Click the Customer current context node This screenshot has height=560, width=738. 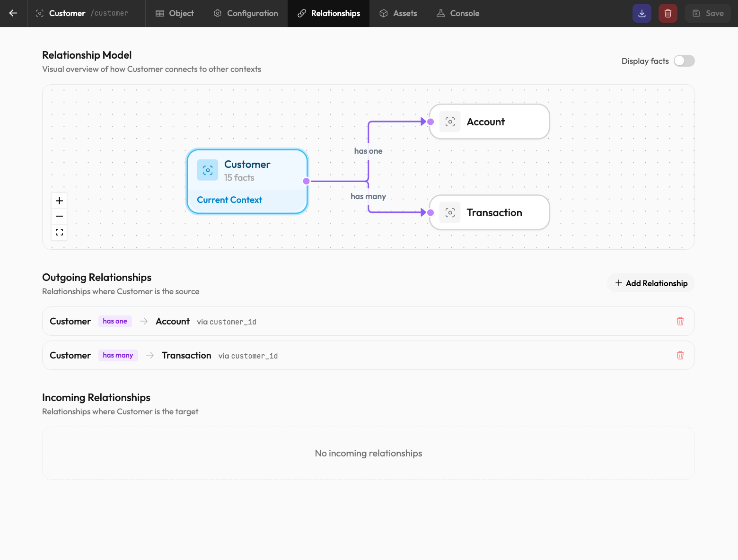point(247,181)
